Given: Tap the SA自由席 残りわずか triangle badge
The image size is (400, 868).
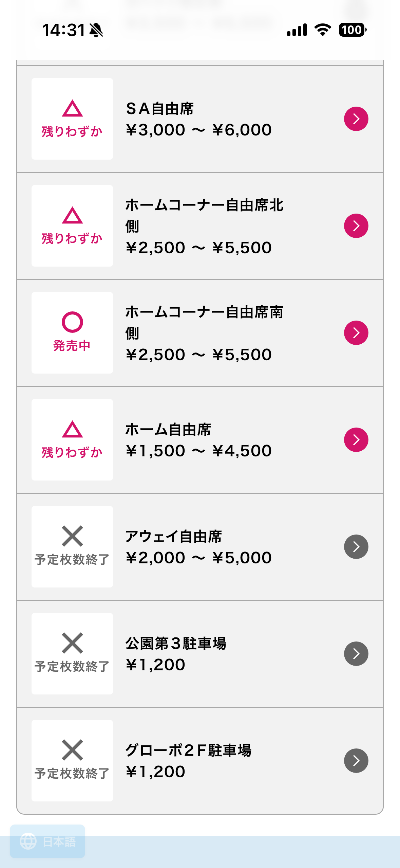Looking at the screenshot, I should pos(72,119).
